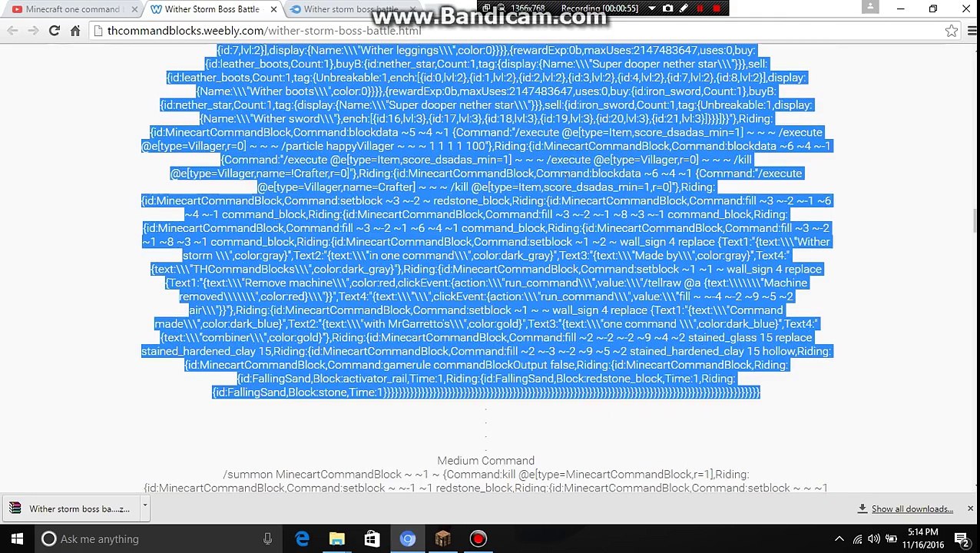Launch Microsoft Edge from the taskbar
The height and width of the screenshot is (553, 980).
[x=302, y=539]
